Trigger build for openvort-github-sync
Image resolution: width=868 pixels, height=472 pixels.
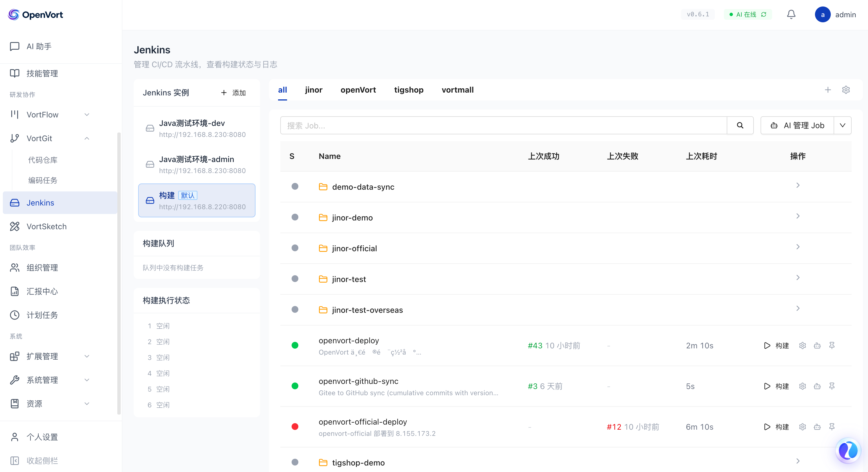pyautogui.click(x=776, y=386)
